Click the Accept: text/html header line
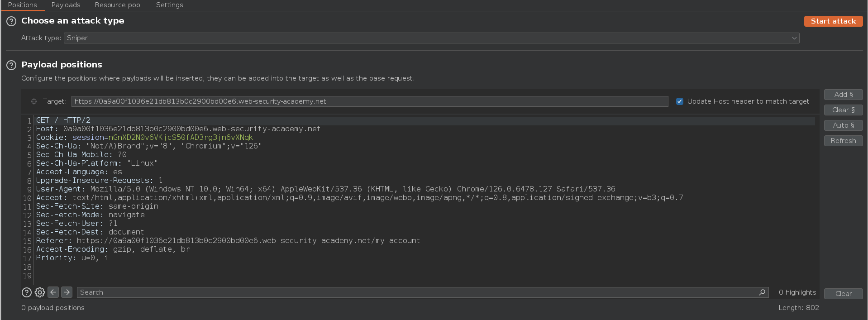This screenshot has height=320, width=868. point(360,198)
